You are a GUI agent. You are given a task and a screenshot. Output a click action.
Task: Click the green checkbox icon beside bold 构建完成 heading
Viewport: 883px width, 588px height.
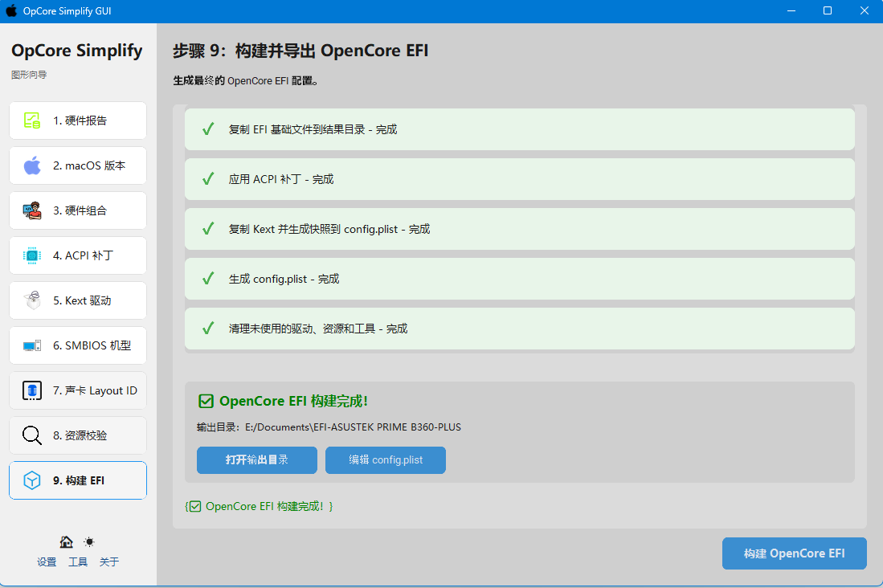click(x=206, y=402)
